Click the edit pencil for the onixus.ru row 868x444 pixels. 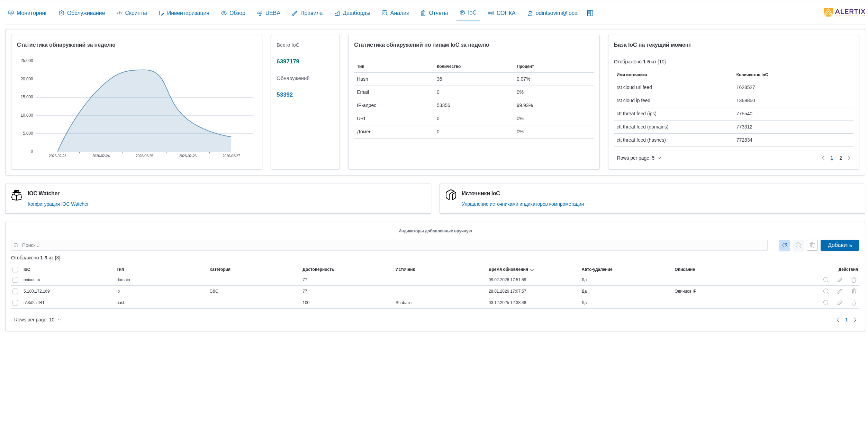point(840,280)
